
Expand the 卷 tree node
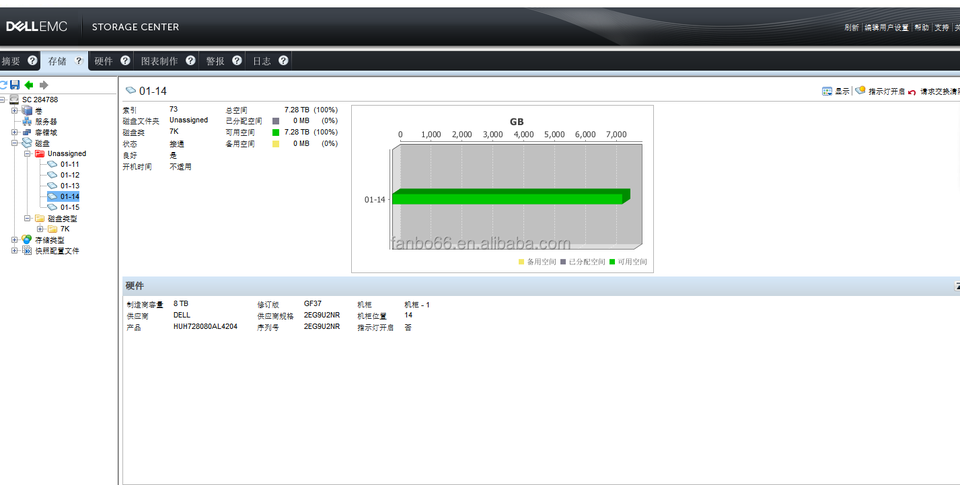click(x=15, y=111)
